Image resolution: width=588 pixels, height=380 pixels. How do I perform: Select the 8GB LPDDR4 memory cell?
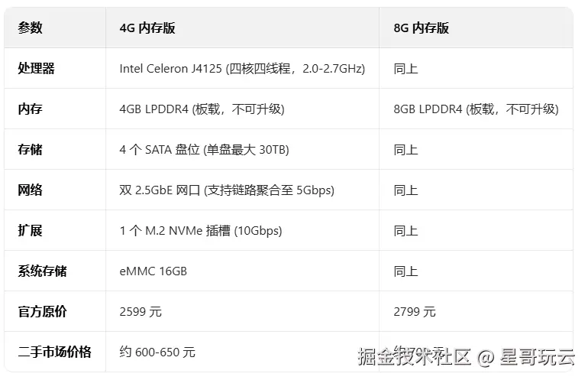476,109
